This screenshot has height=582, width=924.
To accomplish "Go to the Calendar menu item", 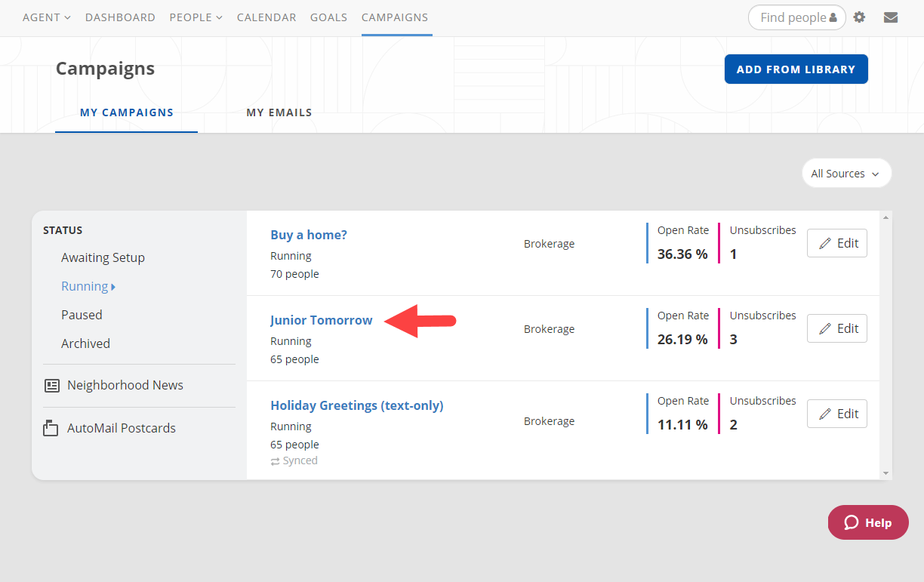I will 266,17.
